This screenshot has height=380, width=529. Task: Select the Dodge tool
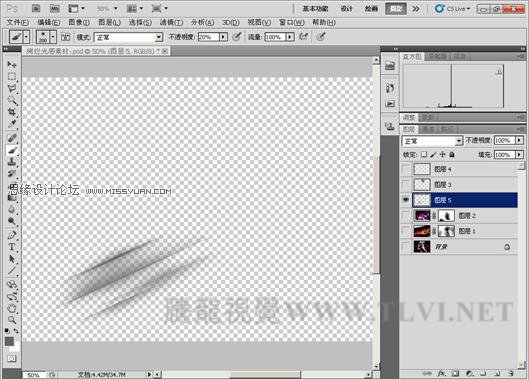tap(12, 221)
